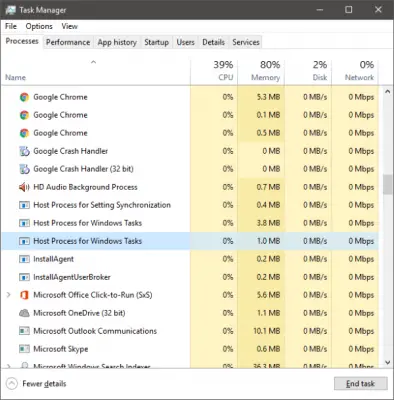Select the Microsoft OneDrive (32 bit) name

(79, 313)
